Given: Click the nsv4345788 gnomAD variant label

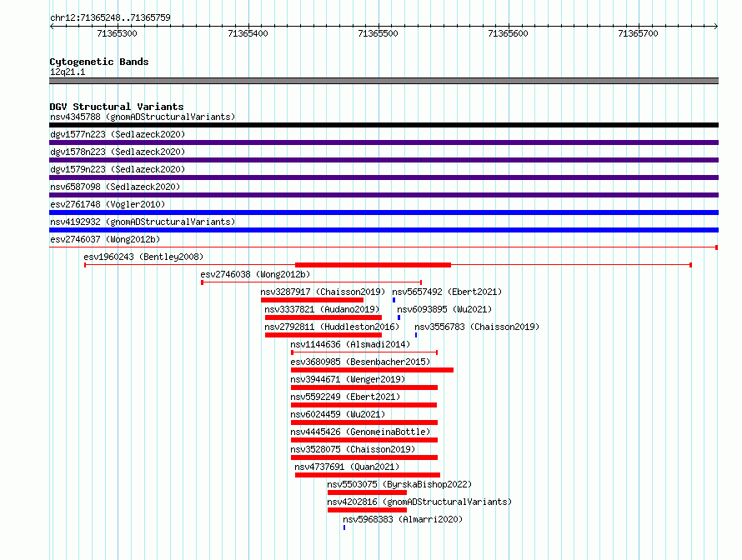Looking at the screenshot, I should click(x=143, y=117).
